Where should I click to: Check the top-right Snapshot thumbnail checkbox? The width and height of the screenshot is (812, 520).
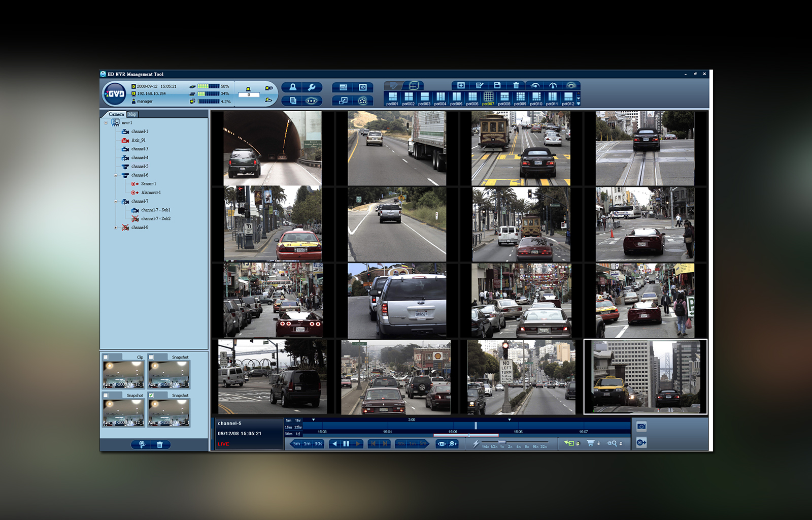[x=151, y=357]
